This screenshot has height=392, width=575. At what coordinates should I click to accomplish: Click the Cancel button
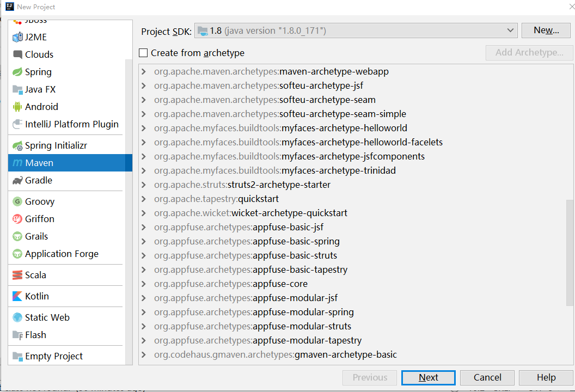(x=487, y=378)
